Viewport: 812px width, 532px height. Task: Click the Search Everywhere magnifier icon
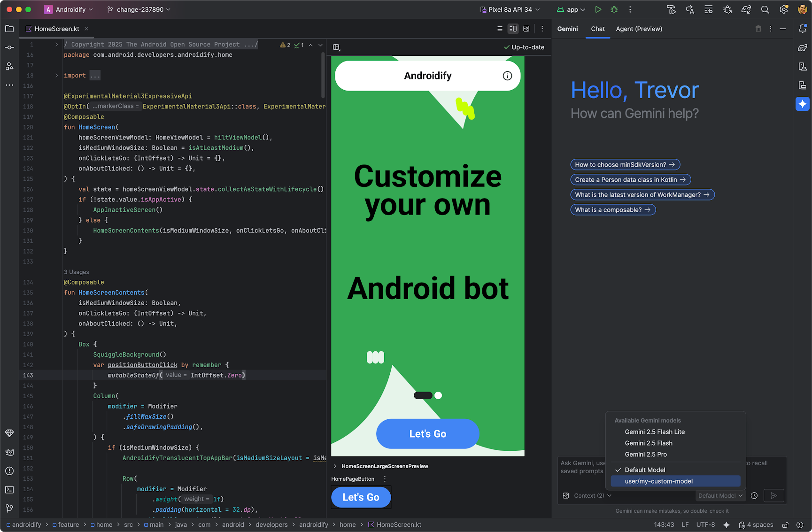coord(765,9)
